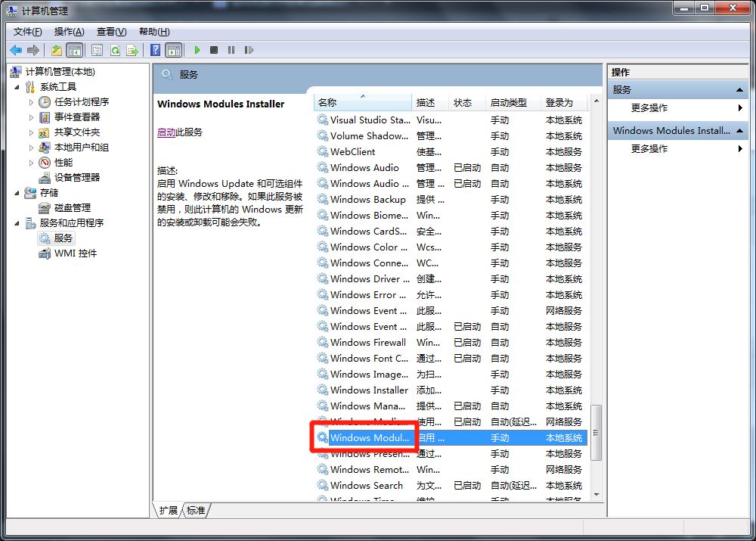
Task: Click the Refresh toolbar icon
Action: pos(115,50)
